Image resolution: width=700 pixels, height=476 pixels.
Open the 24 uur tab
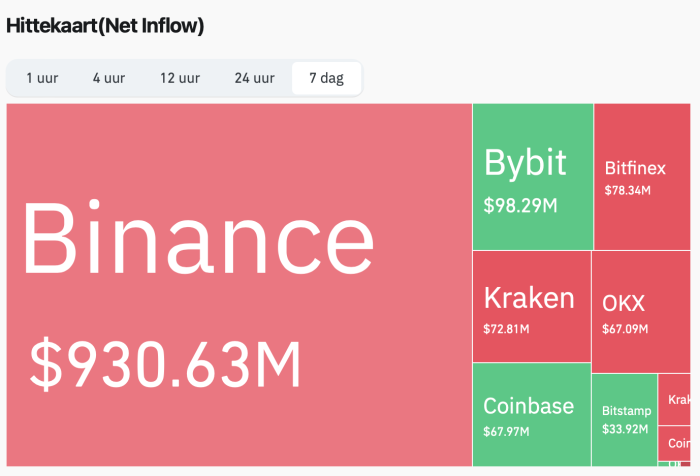pyautogui.click(x=254, y=78)
